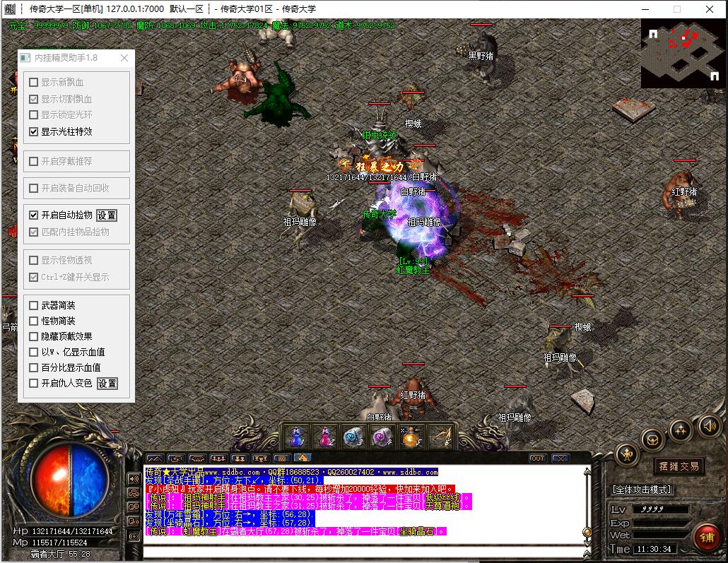Click the speaker channel icon left of chat
Image resolution: width=728 pixels, height=563 pixels.
(x=134, y=479)
